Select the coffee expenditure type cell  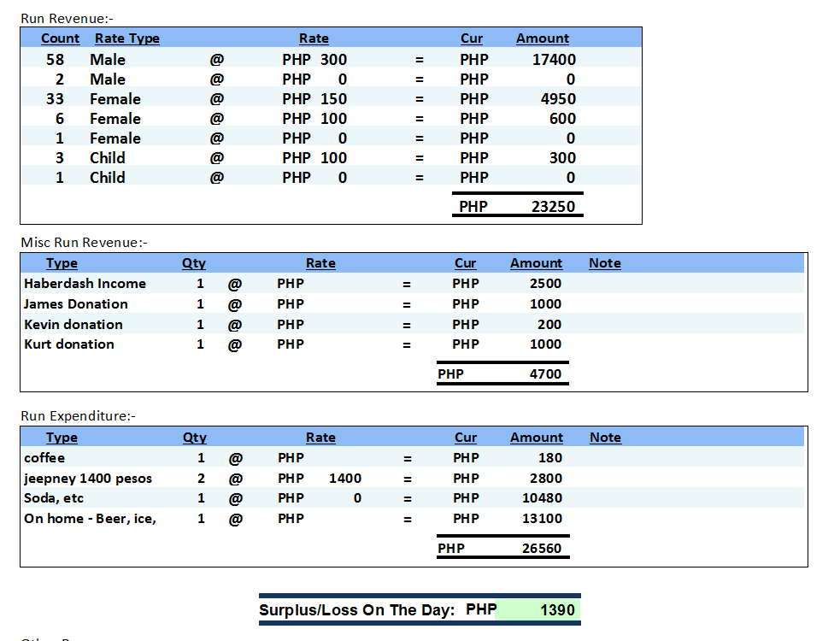[x=44, y=458]
